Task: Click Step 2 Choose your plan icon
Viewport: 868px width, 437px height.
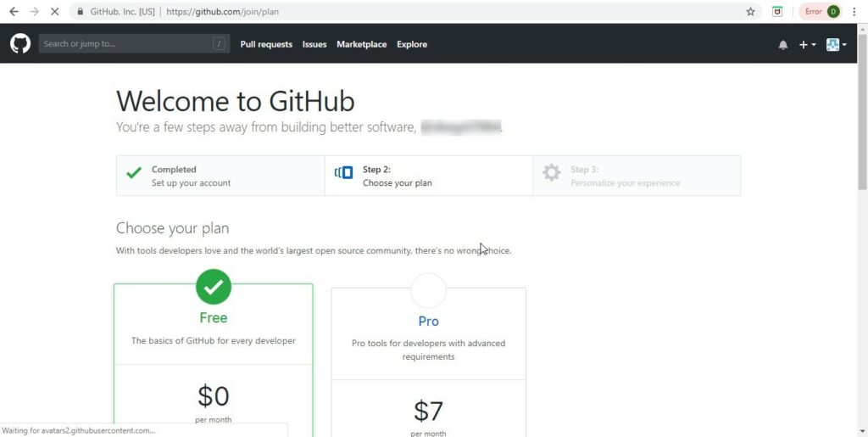Action: pos(344,173)
